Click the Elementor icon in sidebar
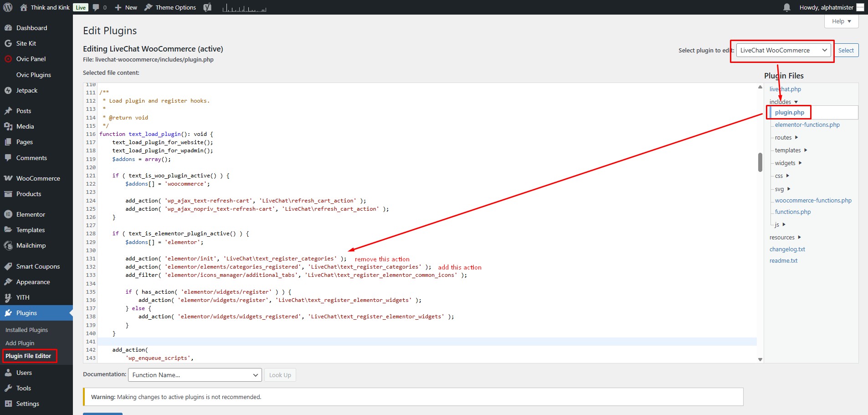Viewport: 868px width, 415px height. tap(8, 214)
